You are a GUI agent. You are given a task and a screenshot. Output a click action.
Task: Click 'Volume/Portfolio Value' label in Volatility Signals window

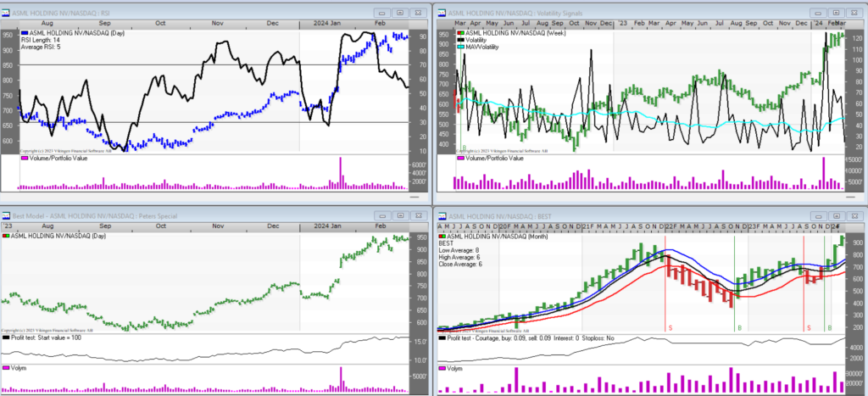tap(494, 159)
